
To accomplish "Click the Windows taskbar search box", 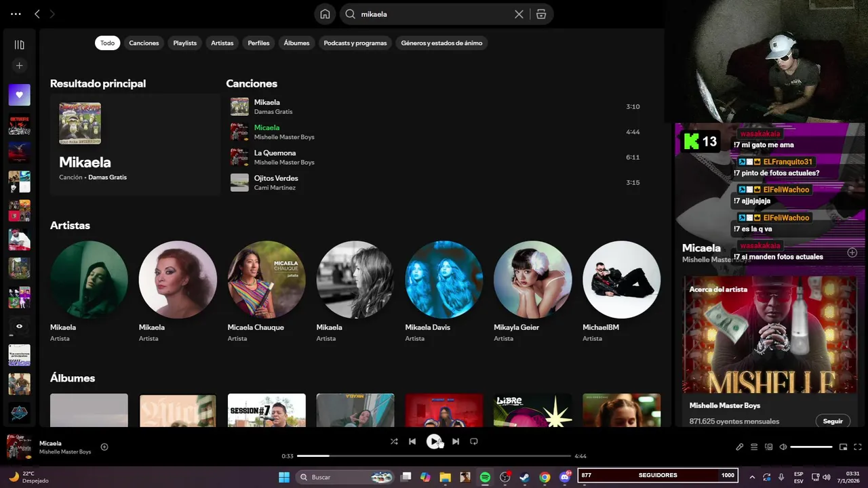I will [x=346, y=477].
